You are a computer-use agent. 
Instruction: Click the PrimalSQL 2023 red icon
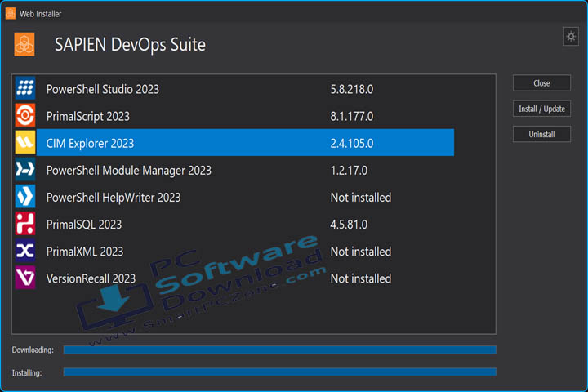coord(25,224)
